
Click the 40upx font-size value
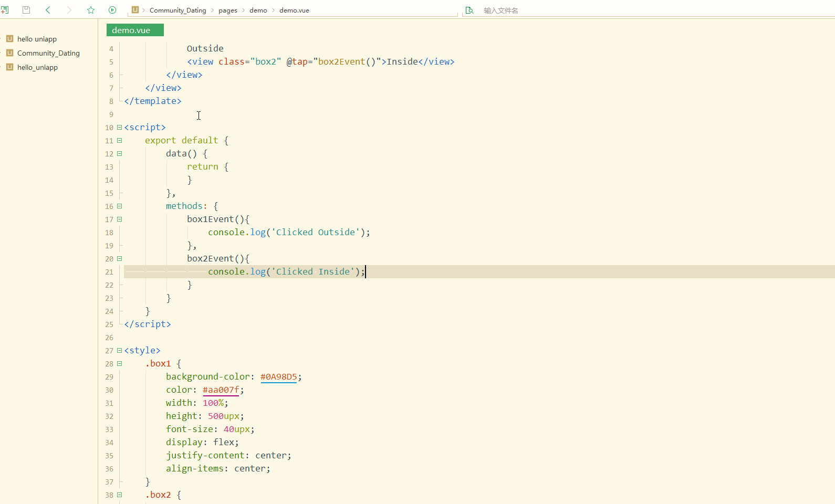(x=237, y=429)
